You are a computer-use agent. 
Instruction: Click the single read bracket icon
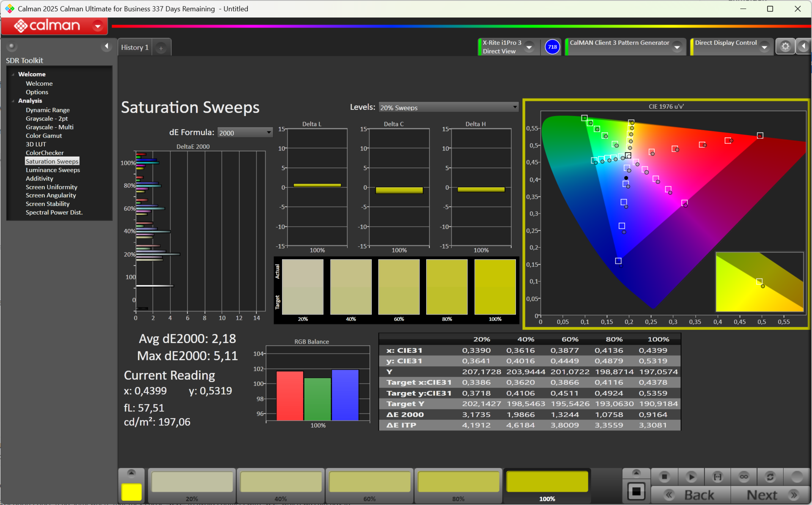click(x=717, y=477)
